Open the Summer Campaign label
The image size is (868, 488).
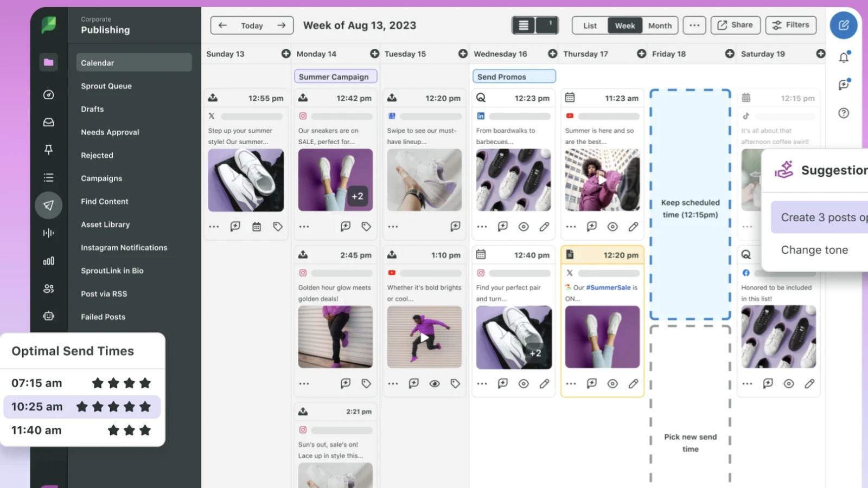click(x=335, y=76)
